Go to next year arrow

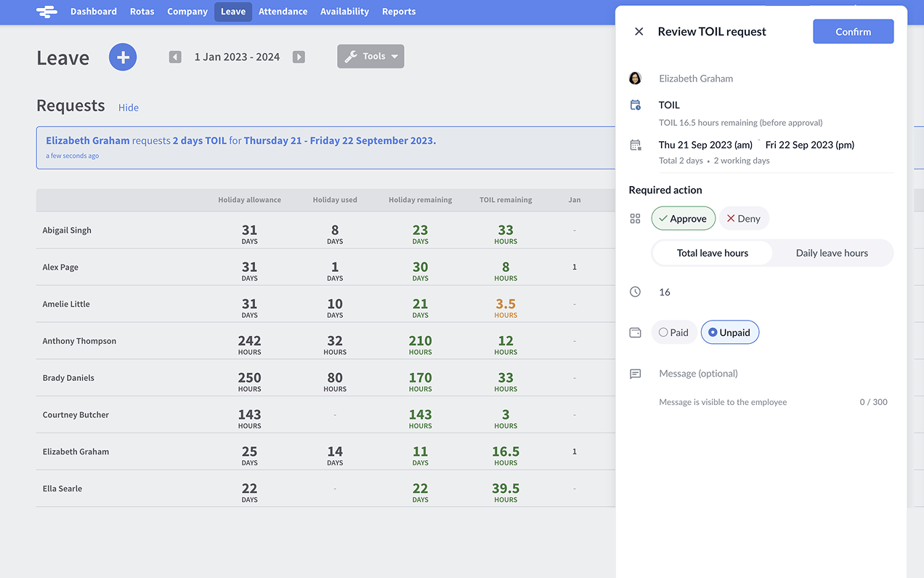(x=299, y=57)
